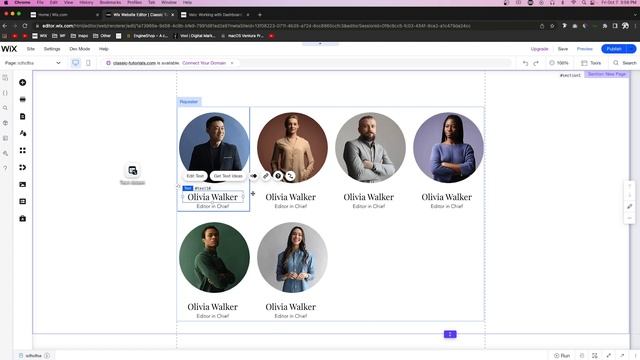
Task: Open search magnifier in Velo sidebar
Action: pyautogui.click(x=5, y=108)
